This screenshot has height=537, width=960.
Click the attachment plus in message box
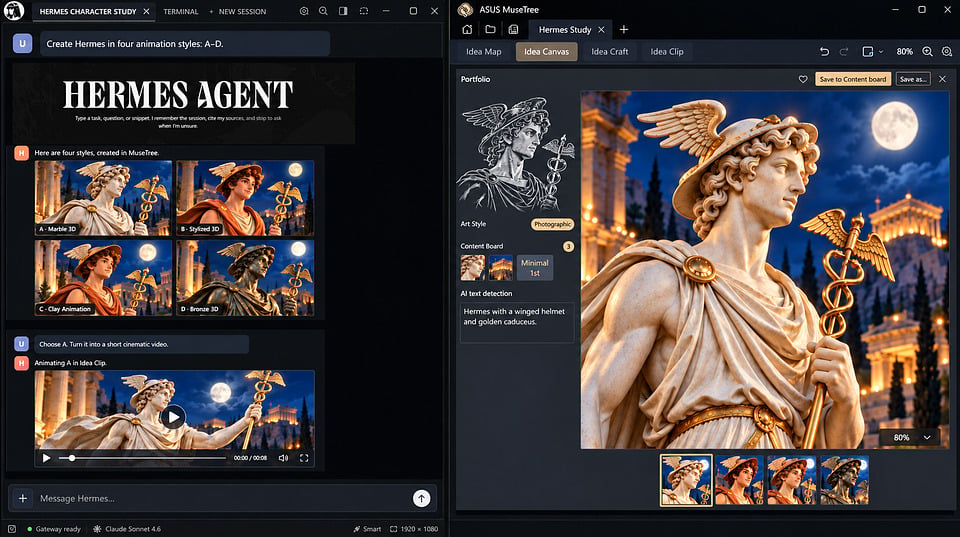(x=23, y=498)
